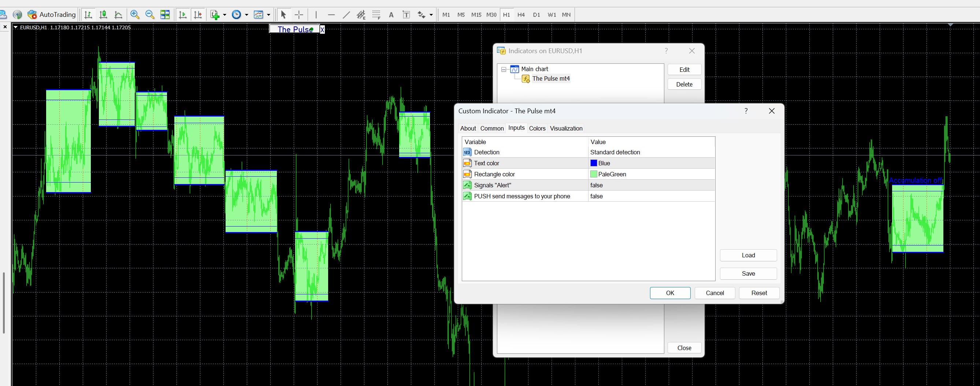The height and width of the screenshot is (386, 980).
Task: Switch to H4 timeframe
Action: point(521,15)
